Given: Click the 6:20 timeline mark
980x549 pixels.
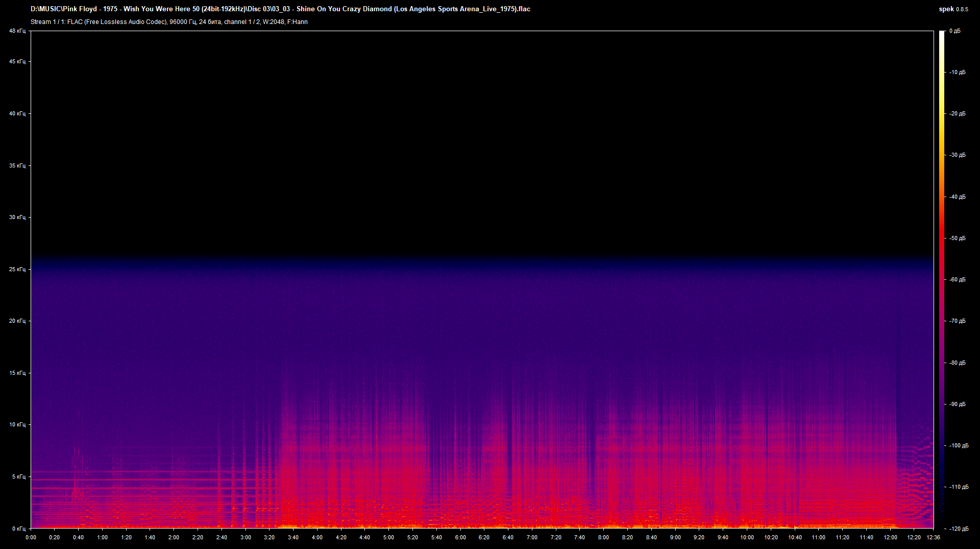Looking at the screenshot, I should coord(484,537).
